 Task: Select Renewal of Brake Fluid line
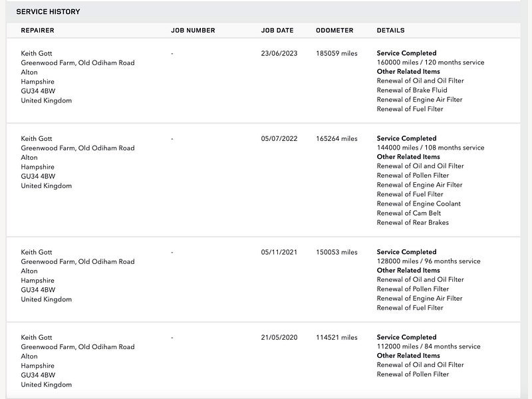coord(412,90)
